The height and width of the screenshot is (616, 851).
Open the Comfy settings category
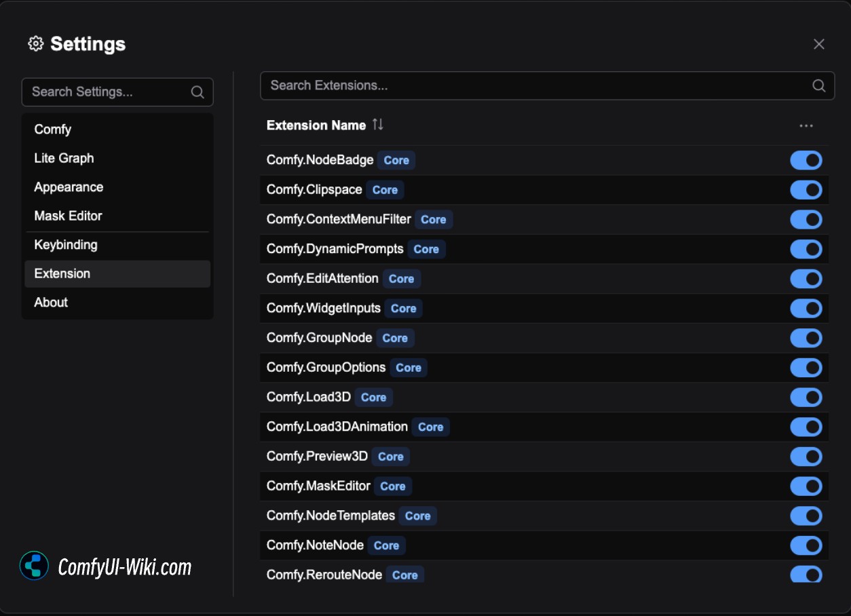point(117,130)
